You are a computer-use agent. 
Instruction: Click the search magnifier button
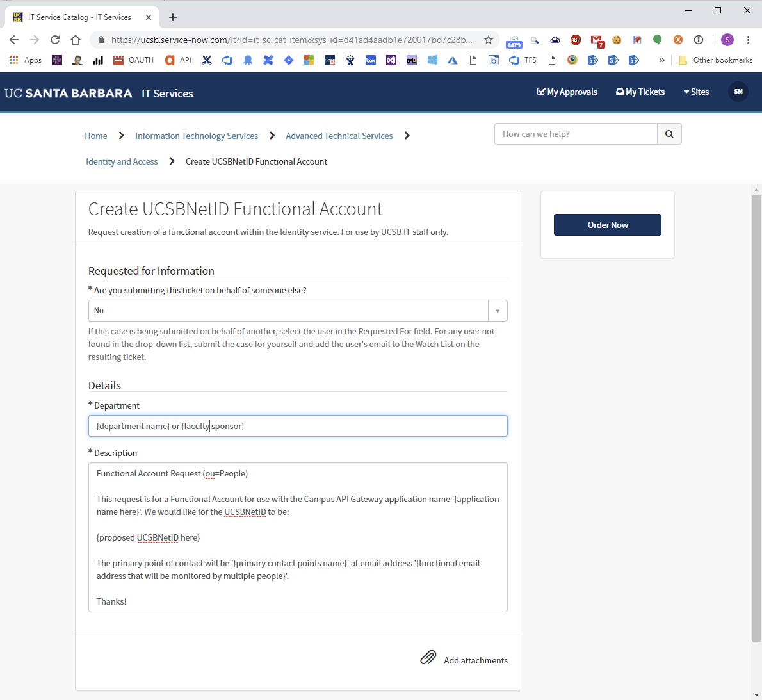click(669, 134)
